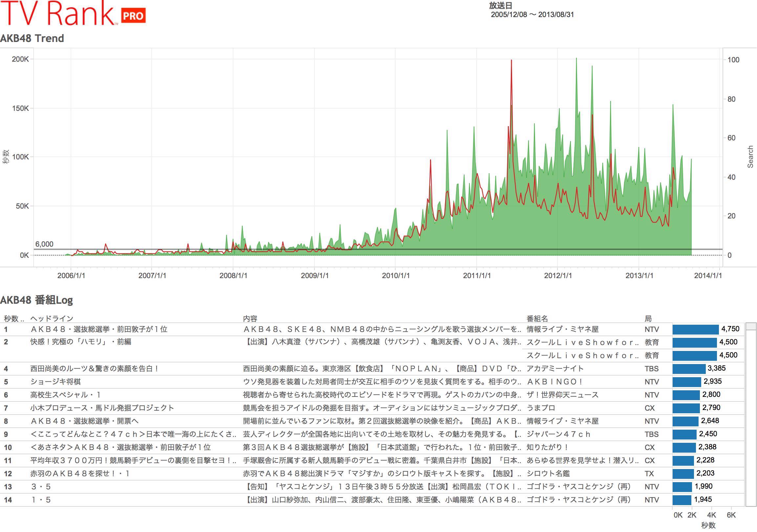Sort by the ヘッドライン column header
Viewport: 757px width, 532px height.
pos(52,318)
